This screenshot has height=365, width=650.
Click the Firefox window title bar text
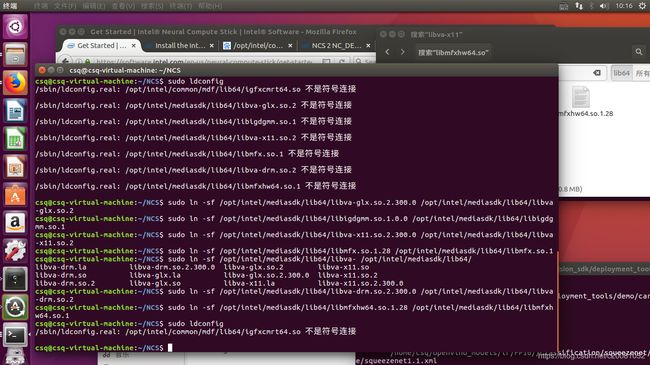tap(223, 32)
